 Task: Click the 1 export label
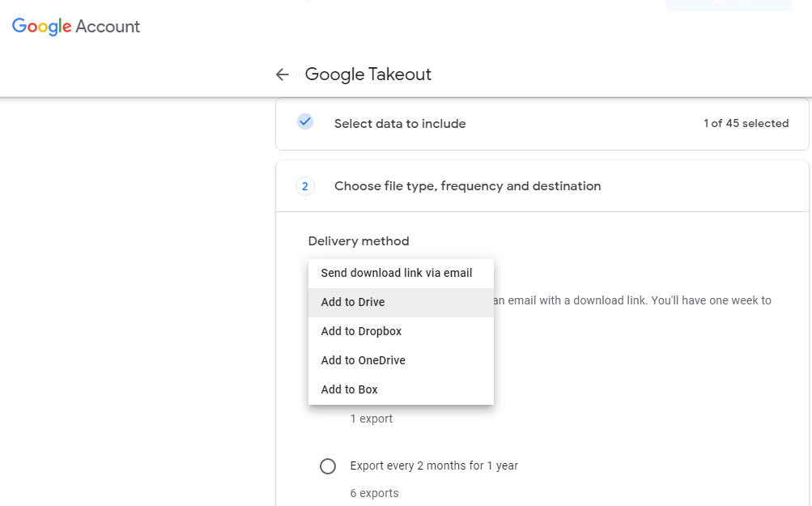372,419
